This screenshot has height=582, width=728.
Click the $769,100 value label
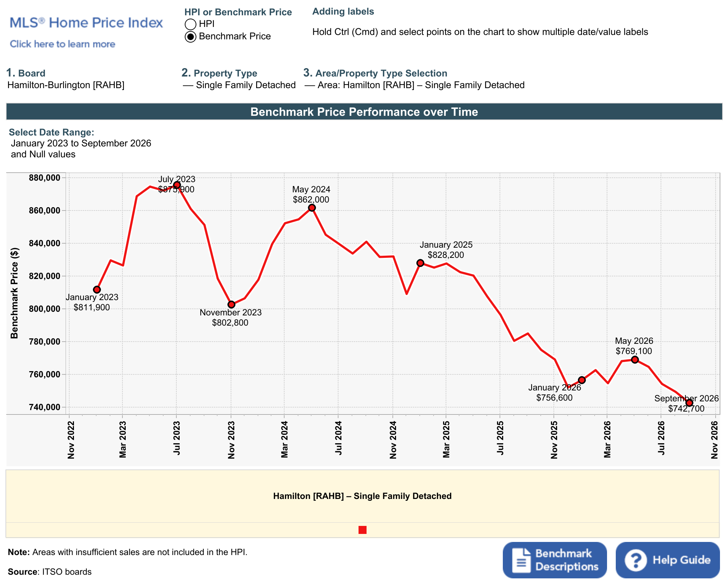coord(634,351)
